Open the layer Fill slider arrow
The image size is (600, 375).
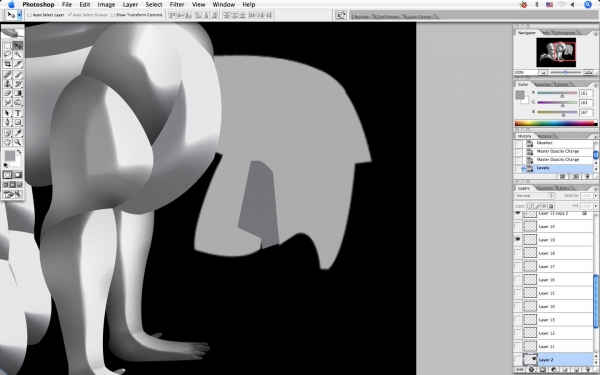595,206
